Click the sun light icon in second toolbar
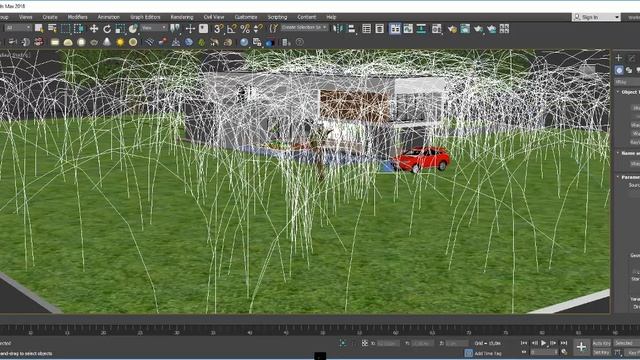Image resolution: width=640 pixels, height=360 pixels. coord(120,42)
